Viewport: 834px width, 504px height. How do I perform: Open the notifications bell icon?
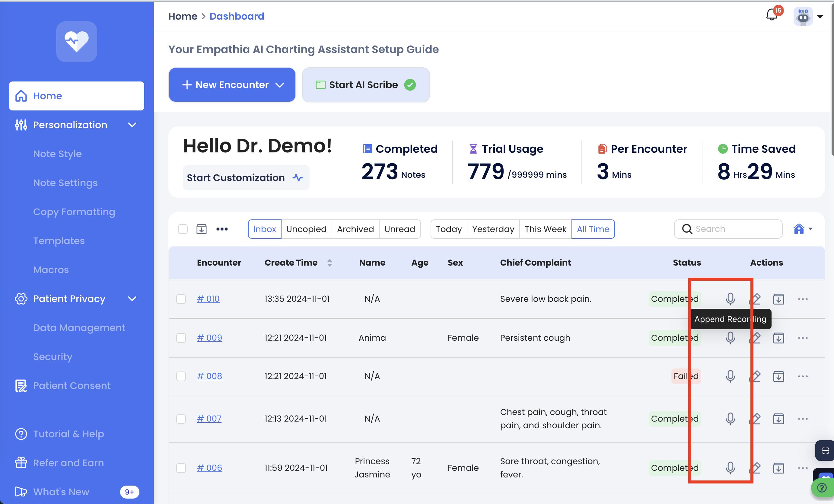[772, 15]
